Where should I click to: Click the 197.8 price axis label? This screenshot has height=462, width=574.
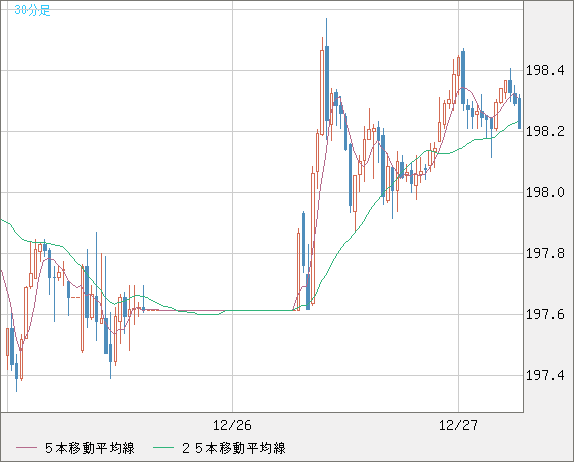(x=545, y=253)
